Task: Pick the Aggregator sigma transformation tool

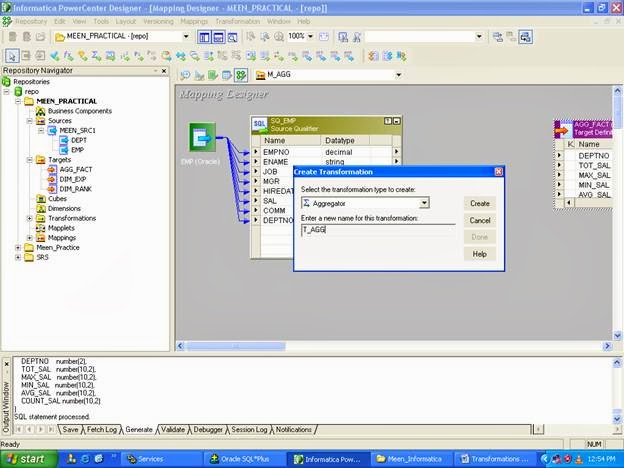Action: [96, 56]
